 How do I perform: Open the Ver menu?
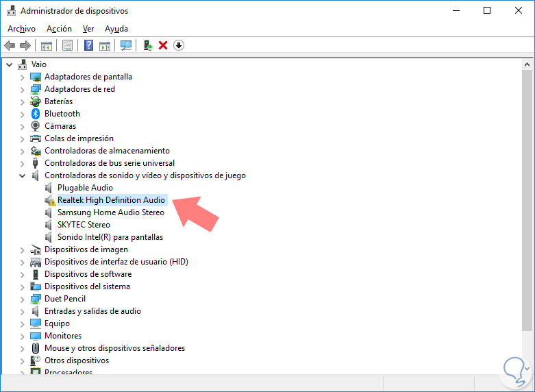click(88, 29)
